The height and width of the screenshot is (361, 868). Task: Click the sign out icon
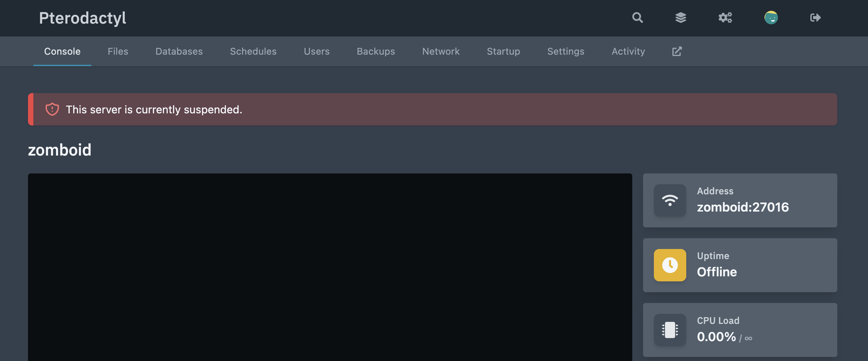815,18
